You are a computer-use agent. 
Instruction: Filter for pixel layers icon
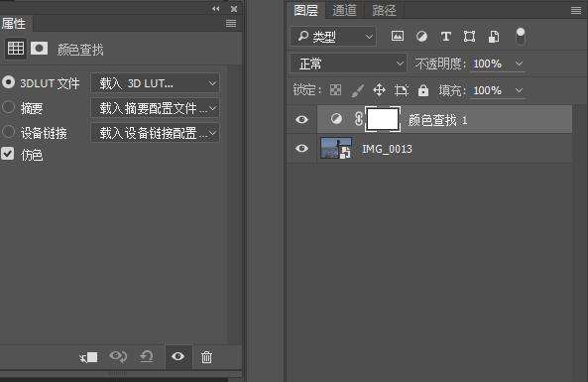tap(398, 36)
